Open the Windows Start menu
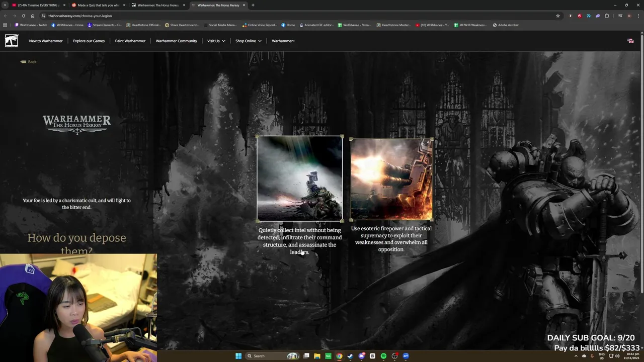The height and width of the screenshot is (362, 644). click(238, 356)
